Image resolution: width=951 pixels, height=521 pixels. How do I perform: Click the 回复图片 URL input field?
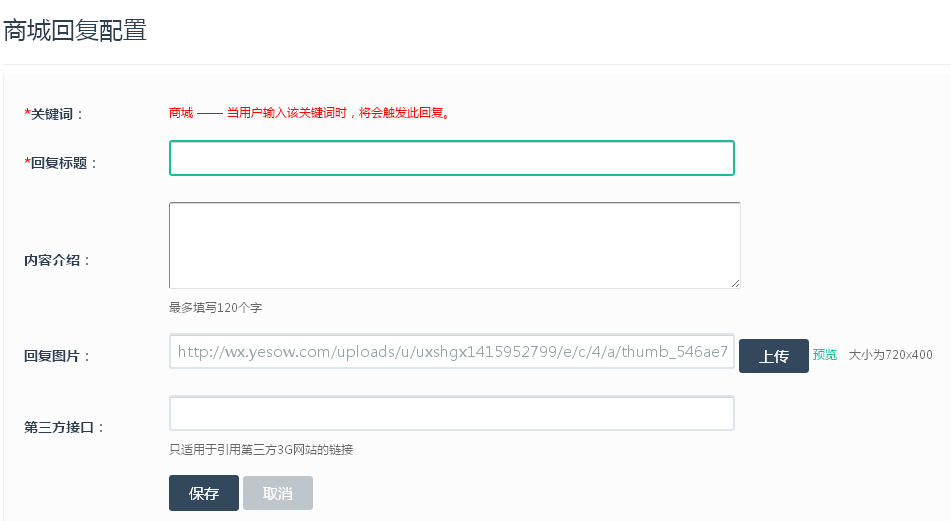click(x=451, y=352)
